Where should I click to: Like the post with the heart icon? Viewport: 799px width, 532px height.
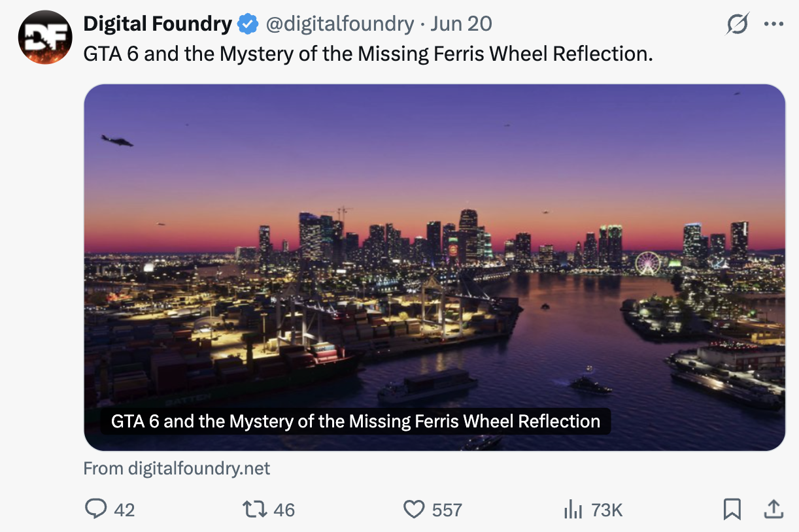(413, 509)
